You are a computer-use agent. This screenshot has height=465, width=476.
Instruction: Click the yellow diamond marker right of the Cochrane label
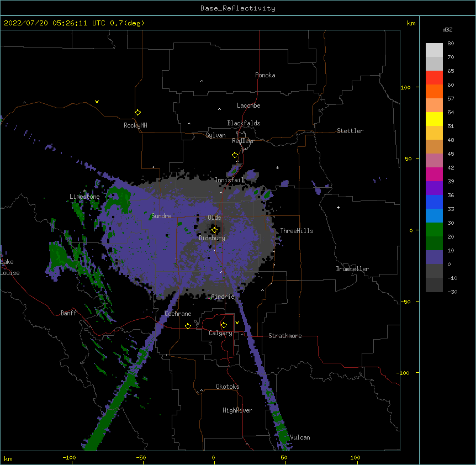(188, 326)
